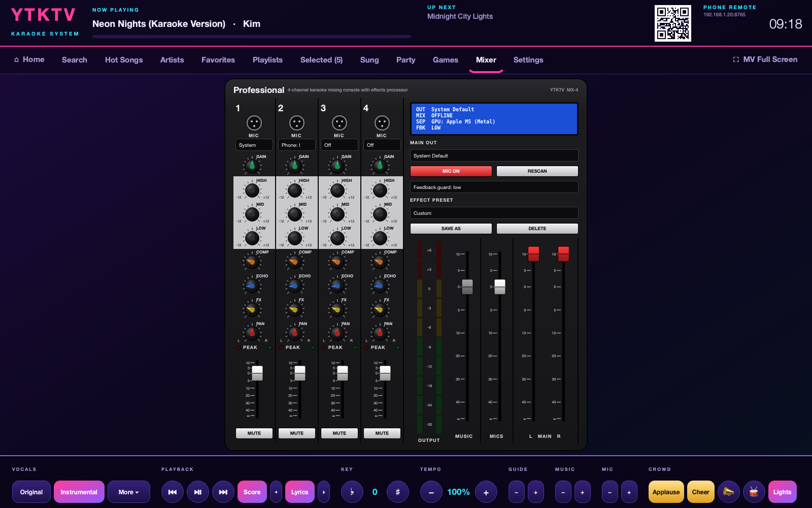Play the horn crowd sound effect
812x508 pixels.
[x=729, y=492]
